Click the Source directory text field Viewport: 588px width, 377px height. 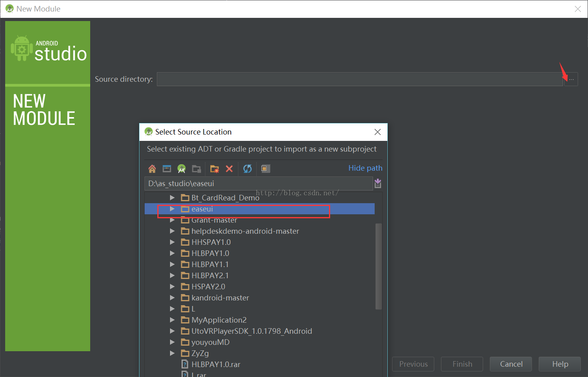coord(360,79)
